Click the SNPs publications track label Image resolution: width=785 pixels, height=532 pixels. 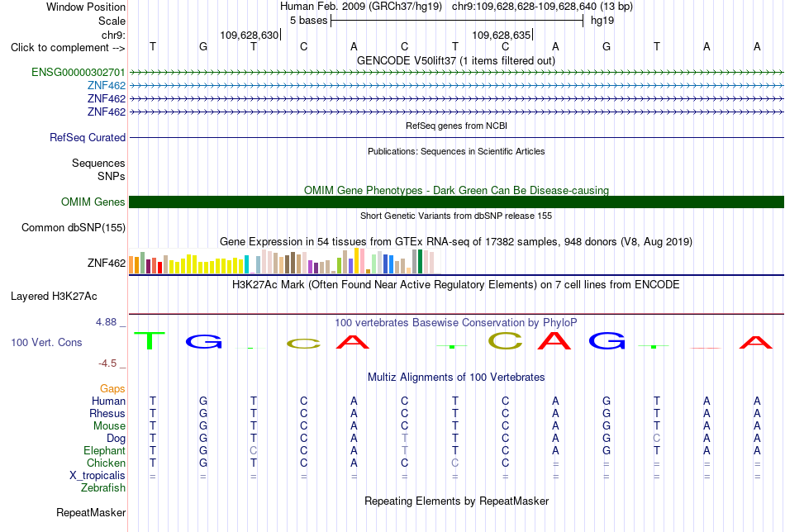pyautogui.click(x=112, y=176)
